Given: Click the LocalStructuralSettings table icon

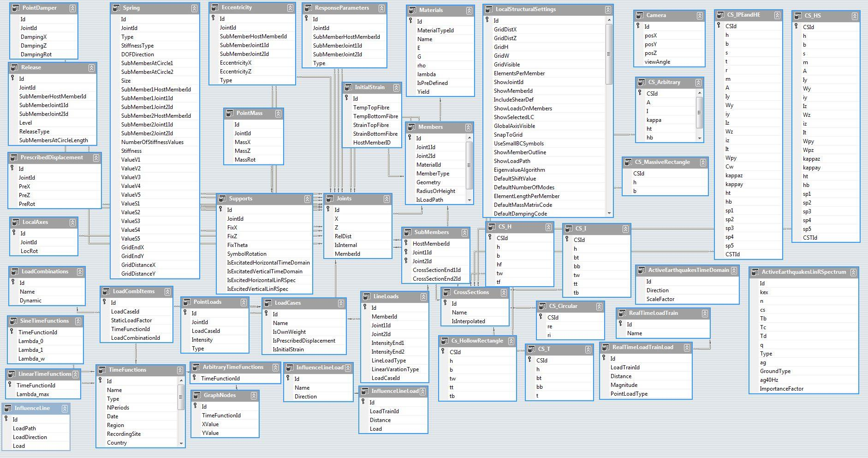Looking at the screenshot, I should [x=489, y=9].
